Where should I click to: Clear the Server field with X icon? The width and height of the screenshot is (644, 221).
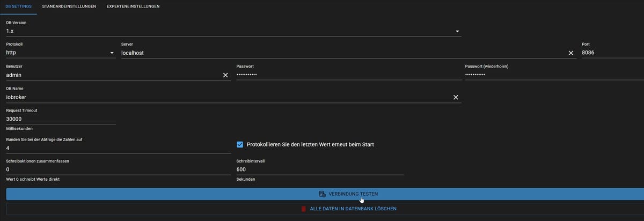571,53
